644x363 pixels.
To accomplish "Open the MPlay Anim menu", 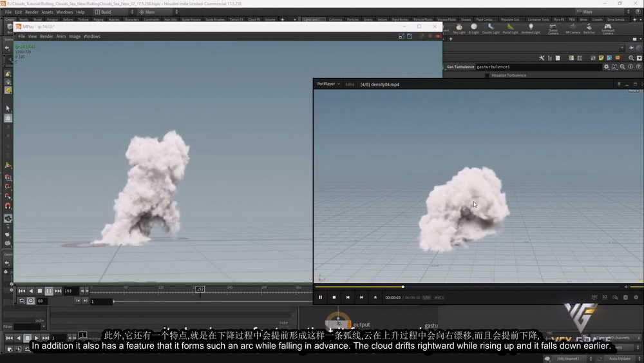I will pos(61,36).
